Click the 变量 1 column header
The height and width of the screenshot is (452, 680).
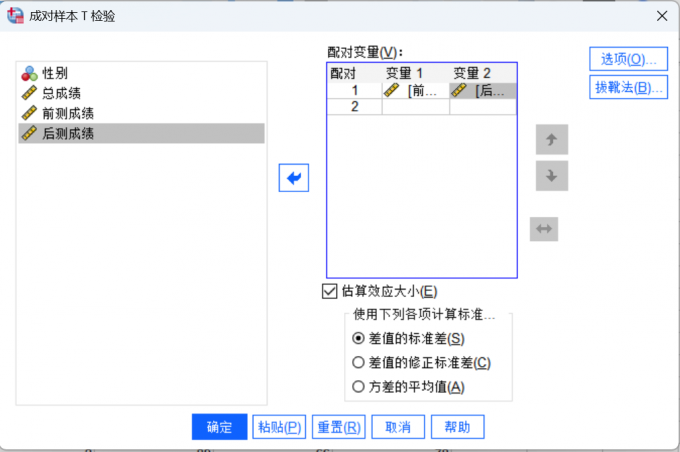(415, 73)
